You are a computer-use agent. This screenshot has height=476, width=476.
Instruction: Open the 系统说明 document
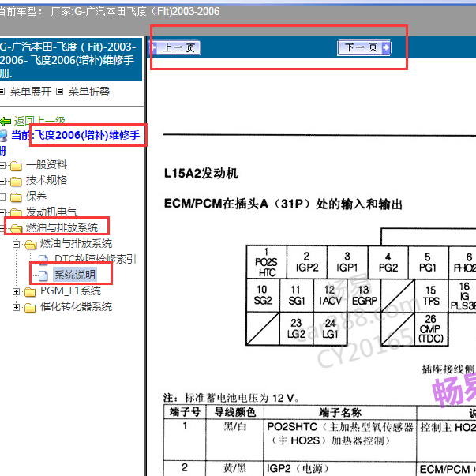pos(75,275)
